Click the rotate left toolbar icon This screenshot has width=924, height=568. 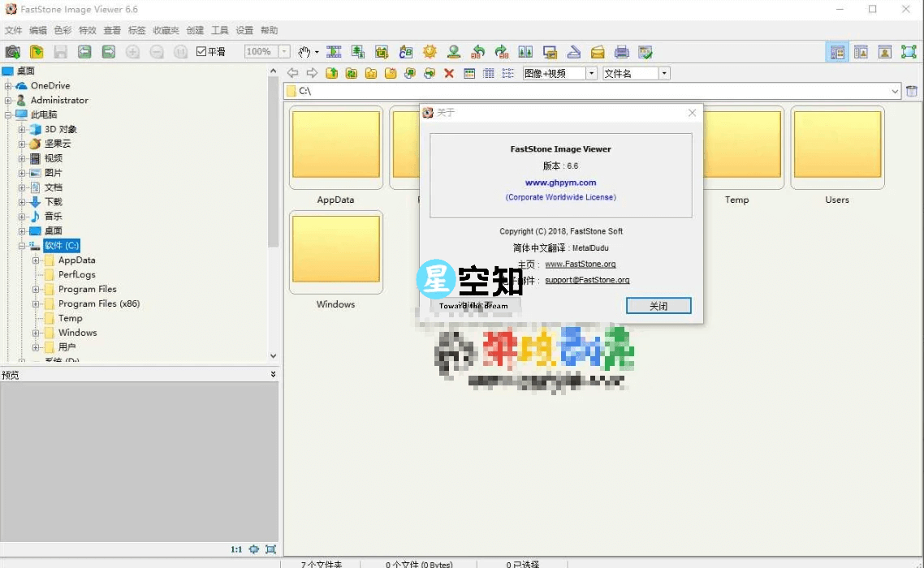pyautogui.click(x=479, y=51)
